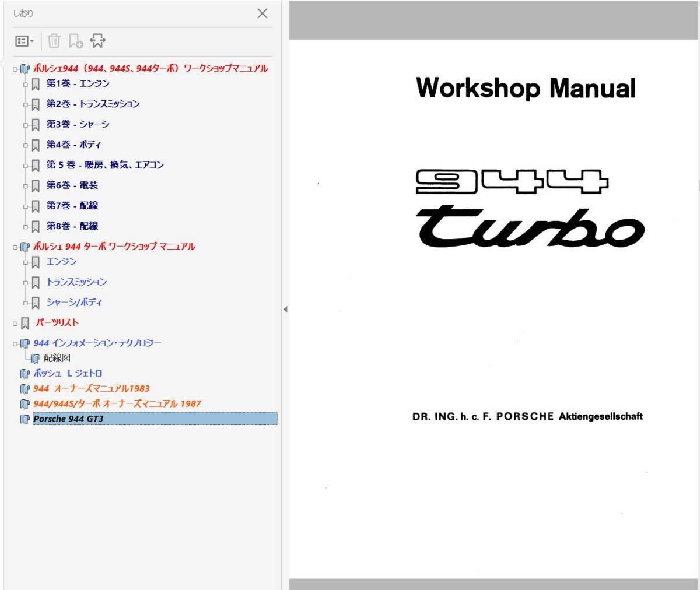Select the エンジン bookmark under the Turbo manual
The height and width of the screenshot is (590, 700).
click(x=62, y=262)
